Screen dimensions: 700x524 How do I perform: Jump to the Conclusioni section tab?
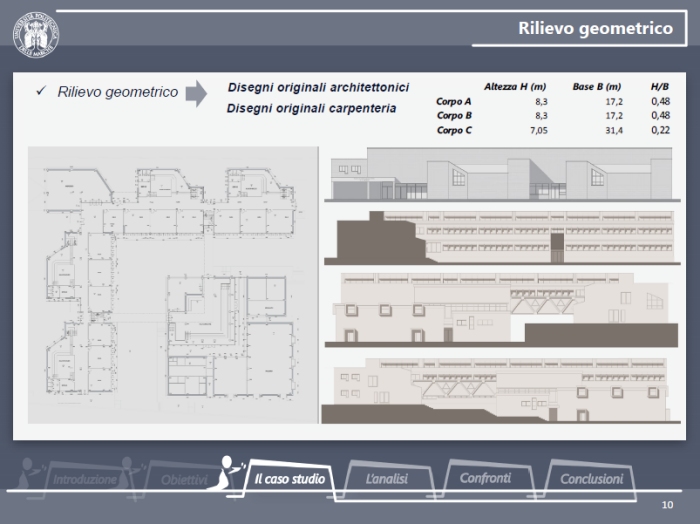tap(591, 480)
